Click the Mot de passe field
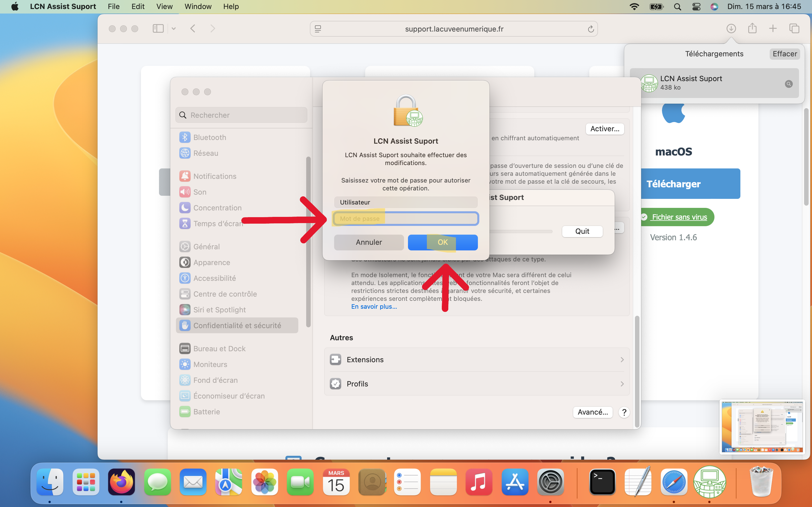The height and width of the screenshot is (507, 812). pyautogui.click(x=406, y=219)
